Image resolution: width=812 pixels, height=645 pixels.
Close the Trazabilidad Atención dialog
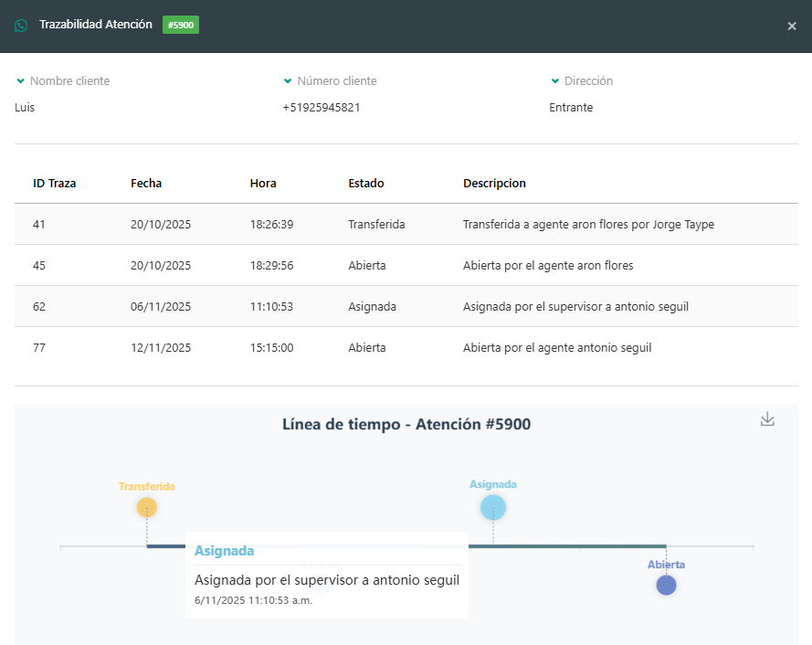[x=792, y=26]
